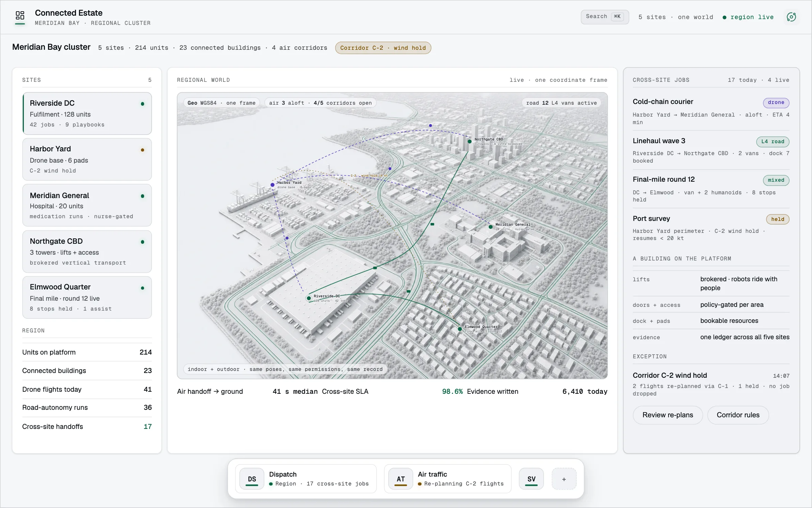The image size is (812, 508).
Task: Click the Harbor Yard marker on the map
Action: [x=272, y=185]
